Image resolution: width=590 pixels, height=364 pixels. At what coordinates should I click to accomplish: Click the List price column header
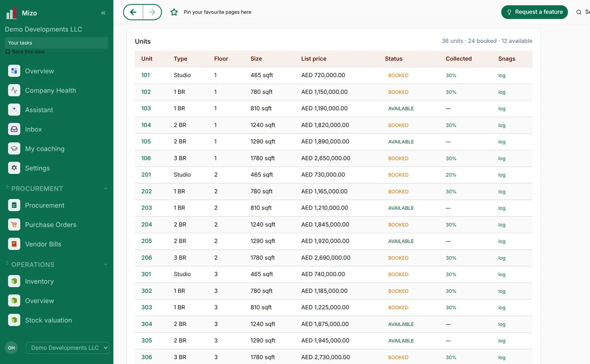point(314,59)
